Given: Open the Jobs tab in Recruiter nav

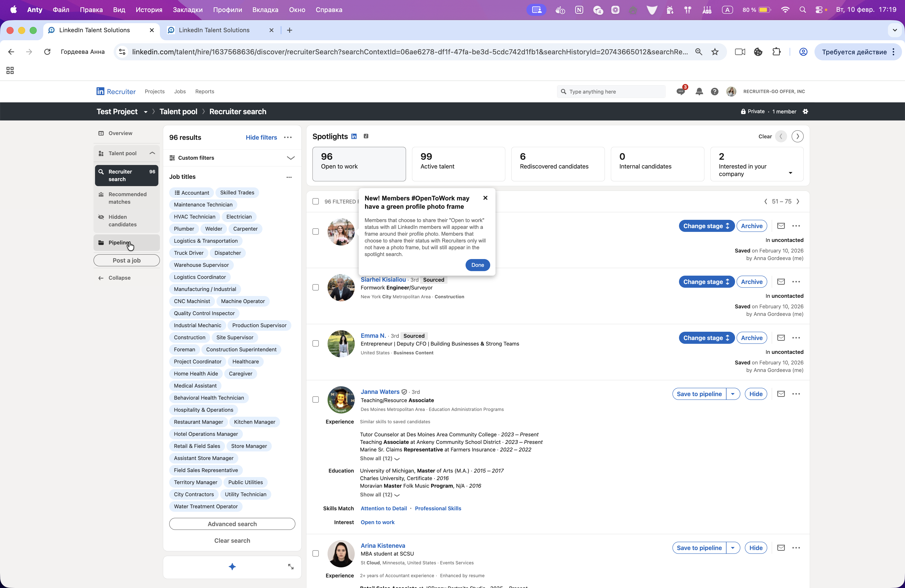Looking at the screenshot, I should tap(180, 92).
